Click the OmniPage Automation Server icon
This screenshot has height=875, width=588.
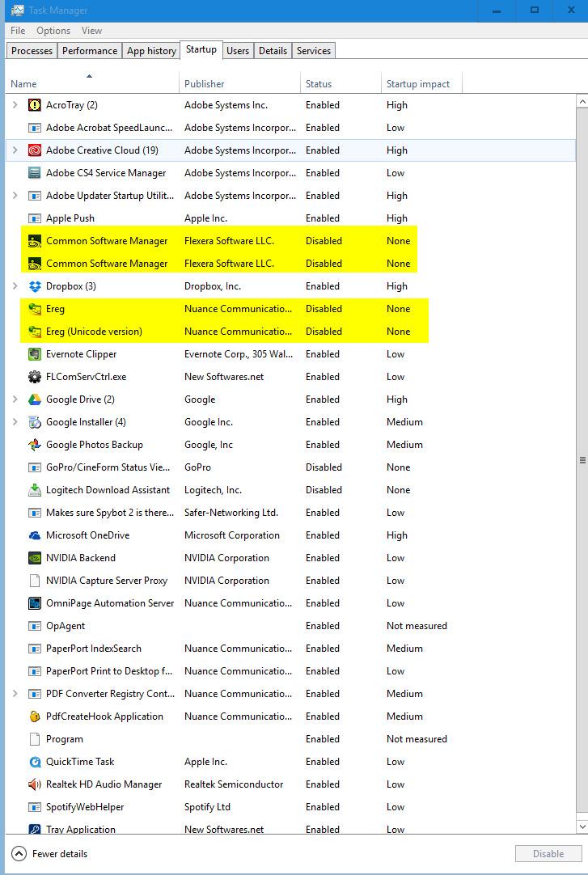pyautogui.click(x=35, y=603)
